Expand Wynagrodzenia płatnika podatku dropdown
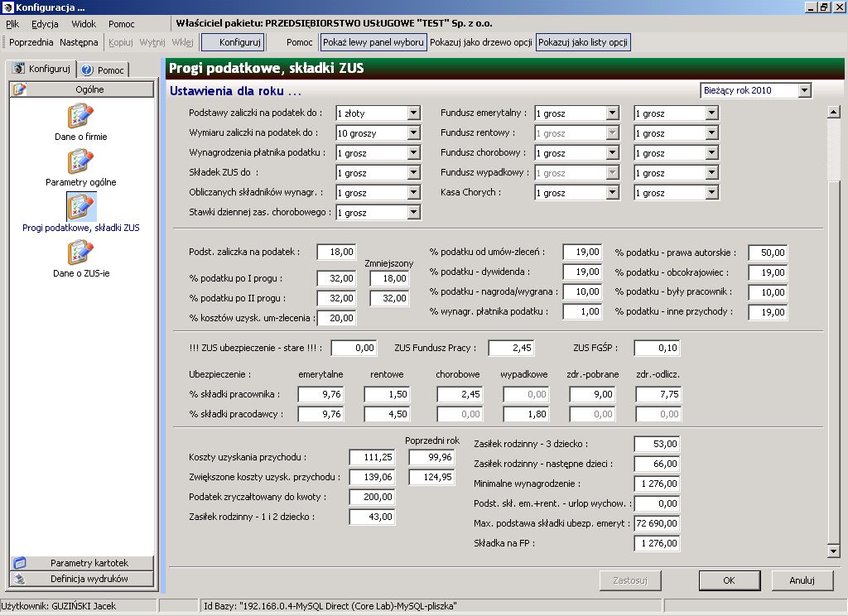 pyautogui.click(x=414, y=153)
